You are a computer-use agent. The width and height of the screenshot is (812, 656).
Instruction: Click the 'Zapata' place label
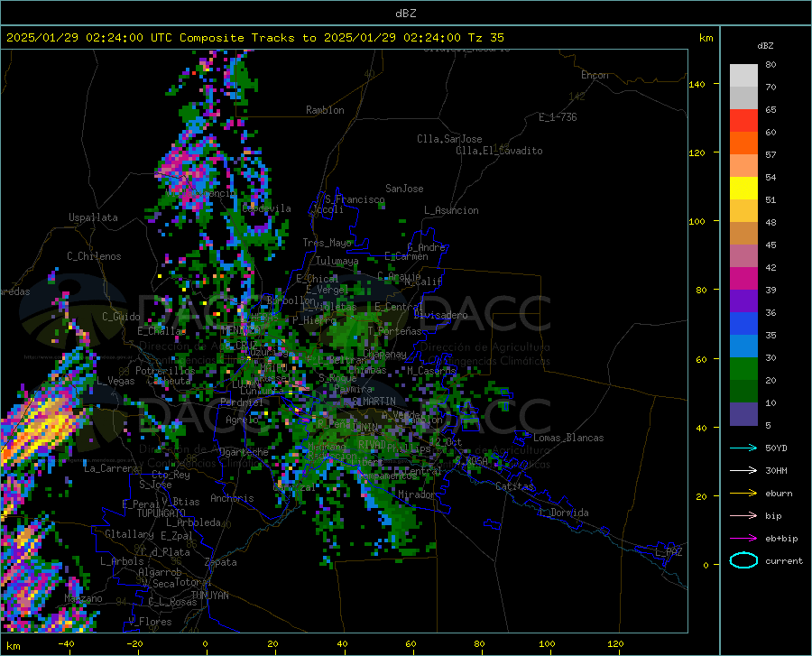click(x=221, y=562)
